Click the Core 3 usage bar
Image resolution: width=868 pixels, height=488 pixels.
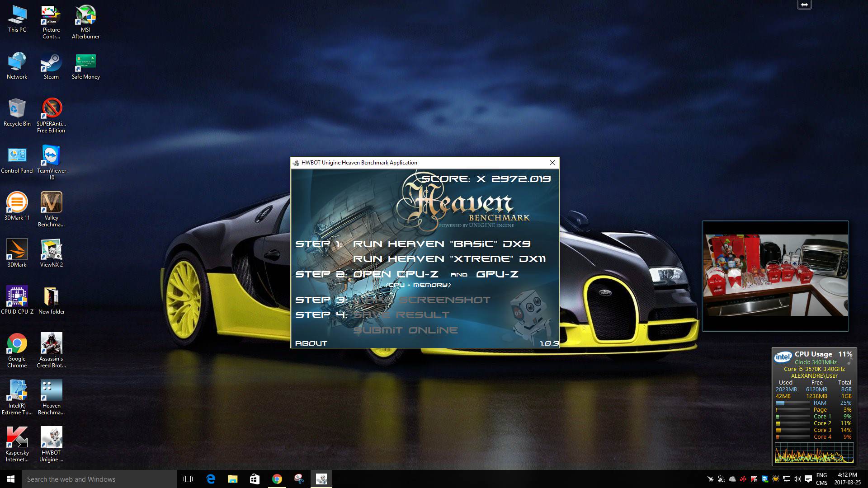pos(793,430)
